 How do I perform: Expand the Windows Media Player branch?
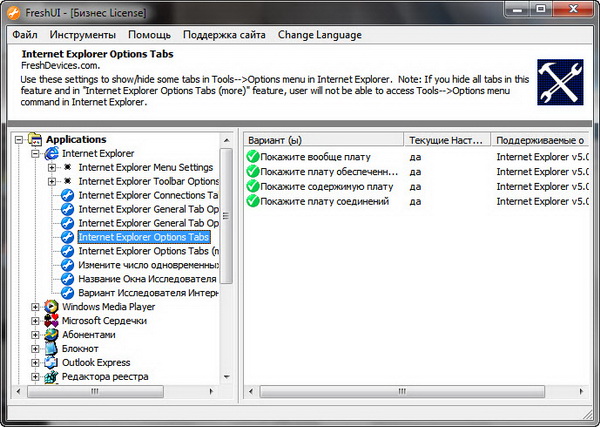[36, 307]
